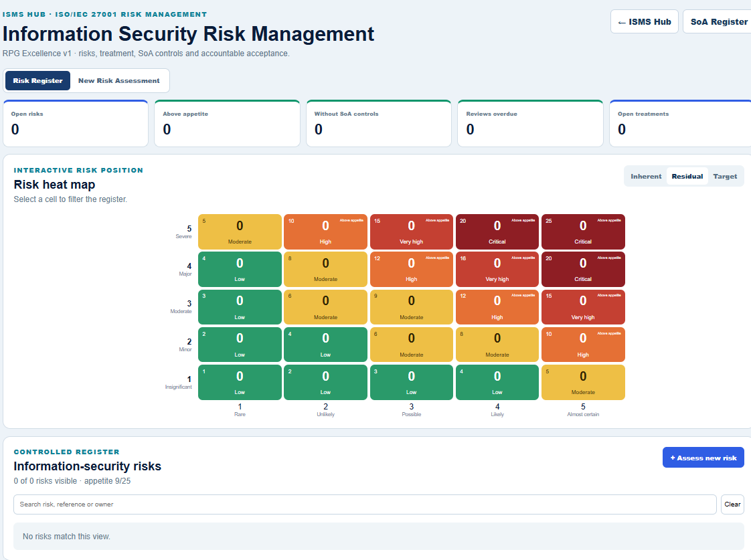Select heat map cell Major impact, Almost certain (20)
The image size is (751, 560).
(x=583, y=270)
